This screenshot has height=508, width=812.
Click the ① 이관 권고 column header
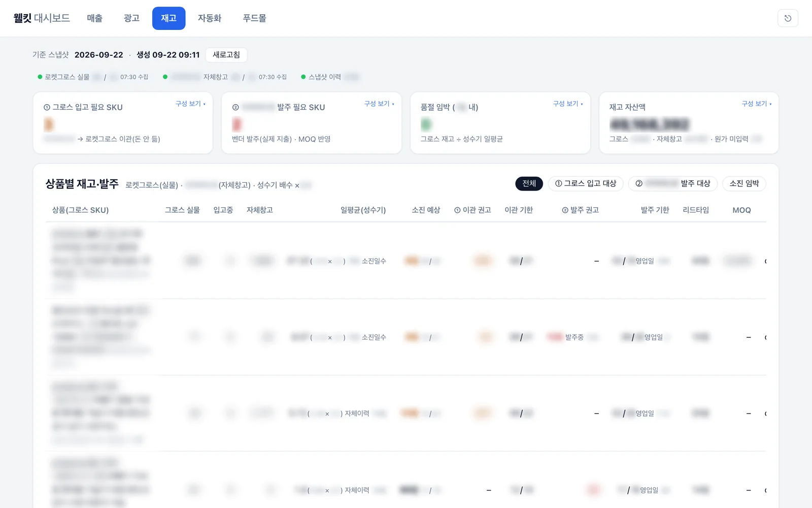click(472, 210)
